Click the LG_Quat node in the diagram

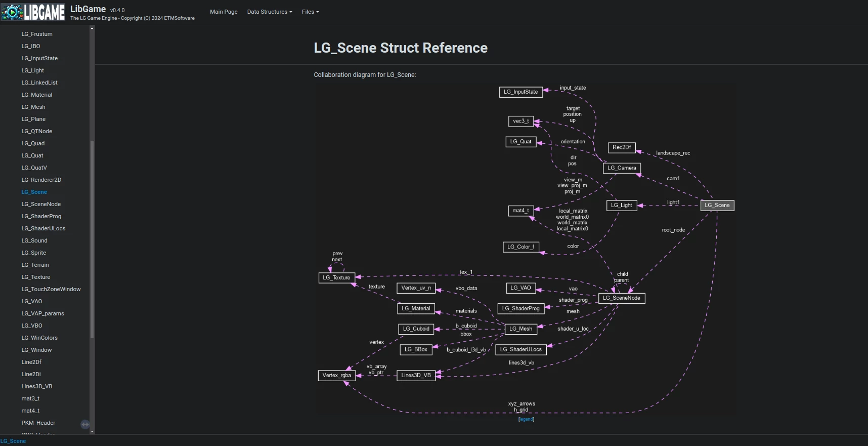520,142
